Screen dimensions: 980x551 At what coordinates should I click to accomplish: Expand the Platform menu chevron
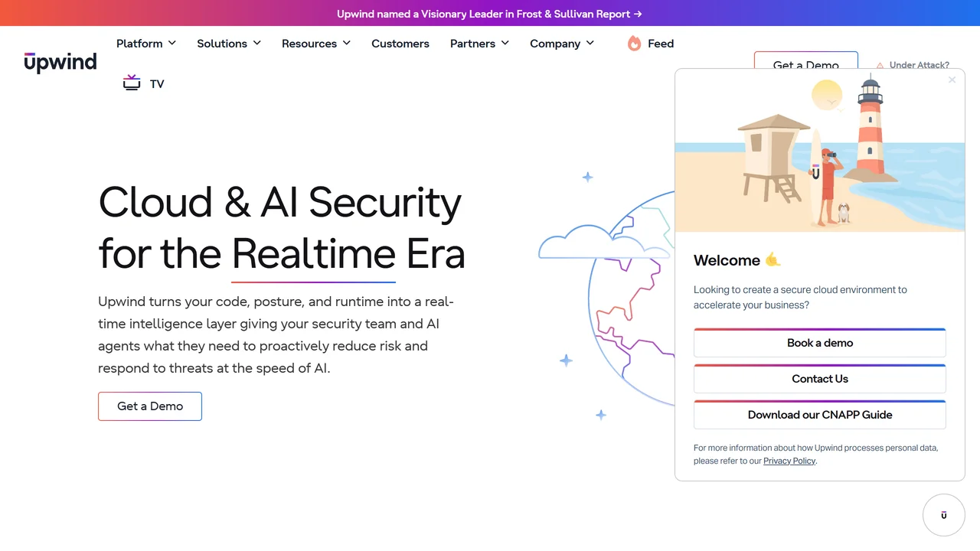coord(172,44)
